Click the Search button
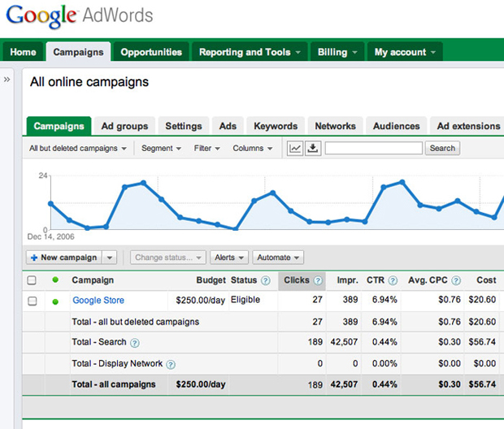Viewport: 504px width, 429px height. (x=442, y=148)
